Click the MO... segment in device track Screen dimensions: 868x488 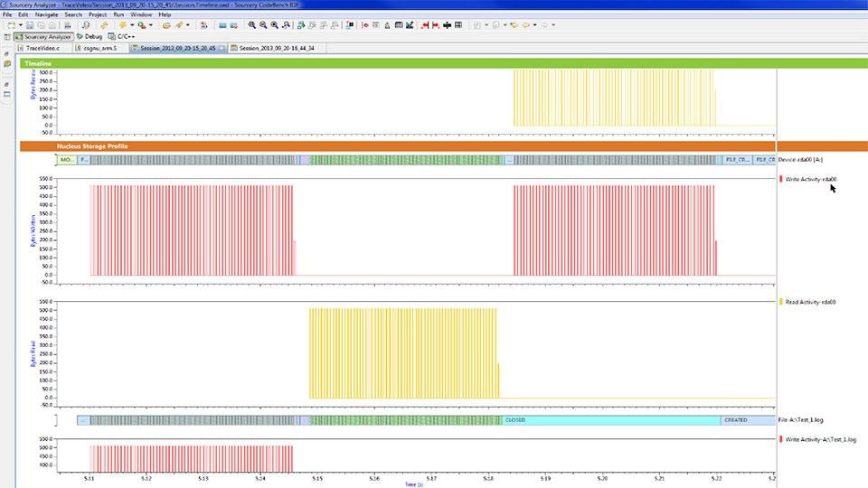tap(67, 160)
